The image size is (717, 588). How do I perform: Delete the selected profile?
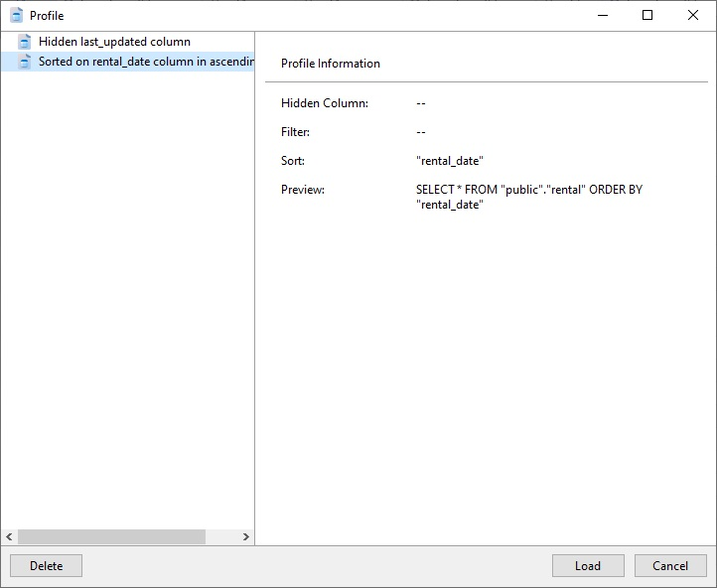coord(47,565)
